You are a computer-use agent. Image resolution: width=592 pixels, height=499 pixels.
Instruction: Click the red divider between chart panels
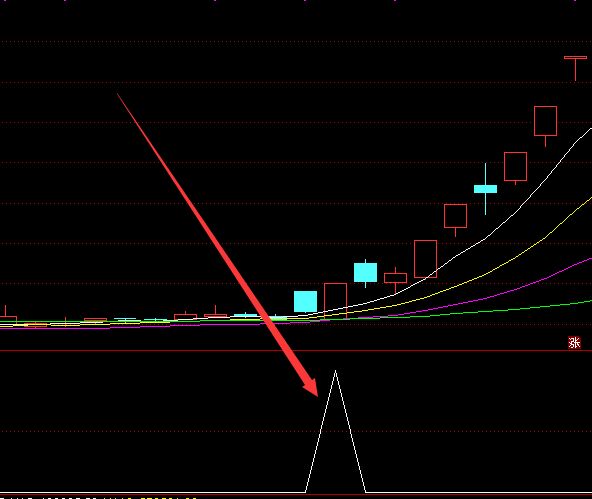(296, 351)
